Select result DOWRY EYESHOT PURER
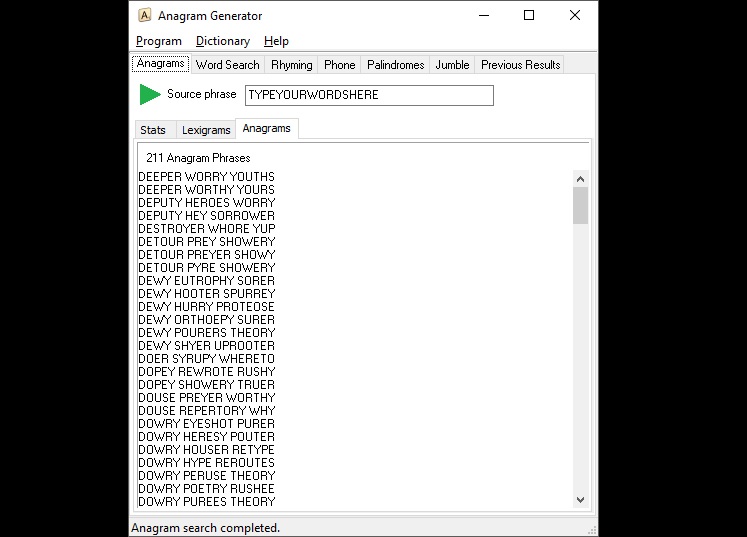747x537 pixels. coord(206,424)
